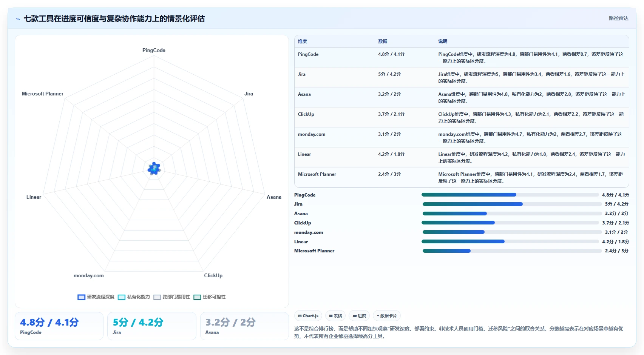Click the 4.8分 / 4.1分 value beside PingCode bar

coord(616,195)
